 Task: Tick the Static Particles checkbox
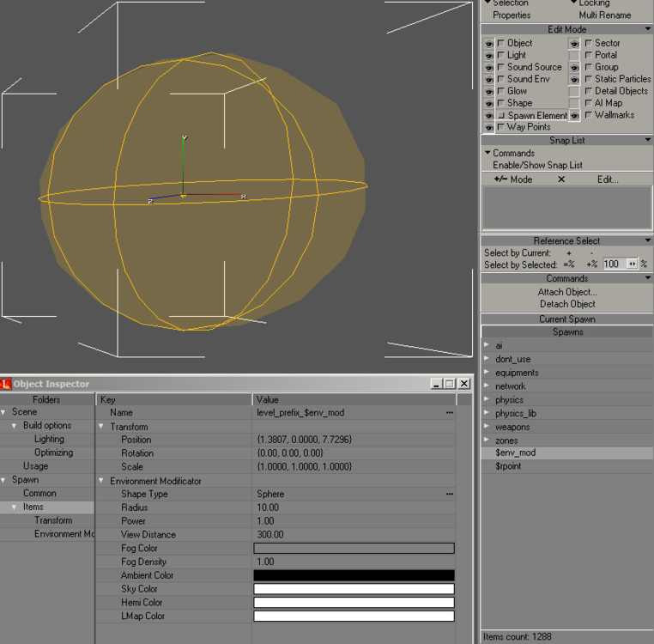(x=588, y=79)
